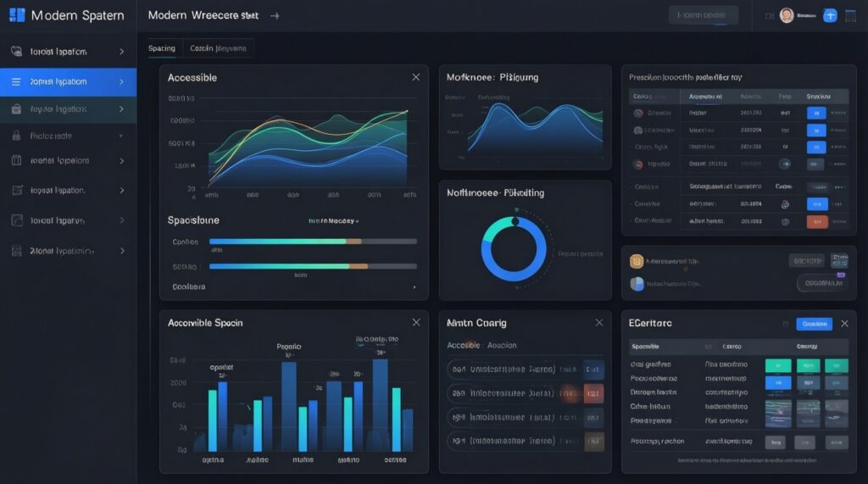Click the arrow icon beside Modern Wreecere title
Screen dimensions: 868x484
273,16
